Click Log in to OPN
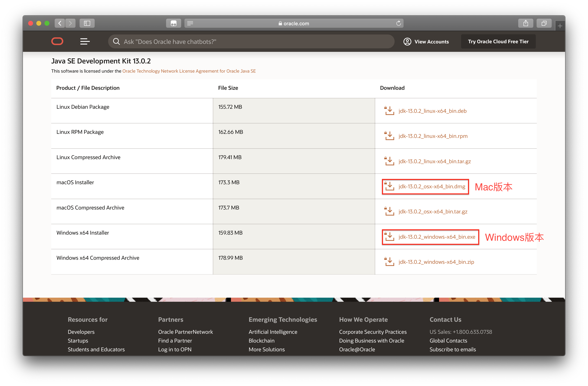This screenshot has width=588, height=386. [x=175, y=349]
